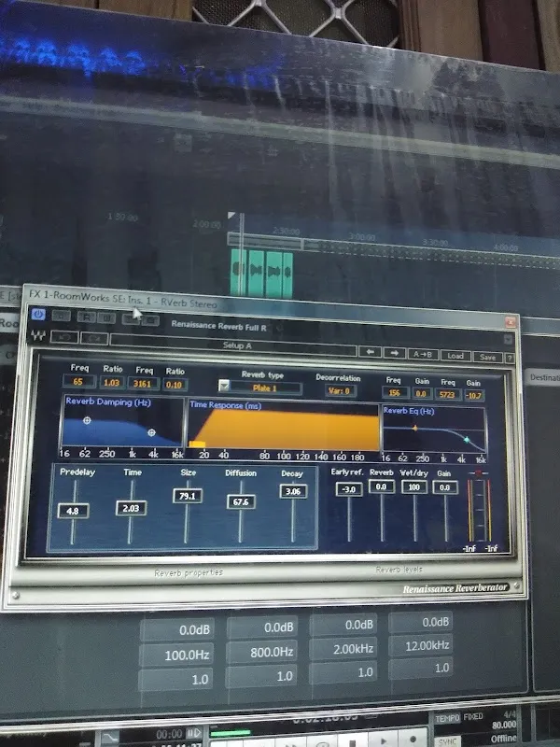
Task: Click the Waves redo button
Action: click(x=94, y=338)
